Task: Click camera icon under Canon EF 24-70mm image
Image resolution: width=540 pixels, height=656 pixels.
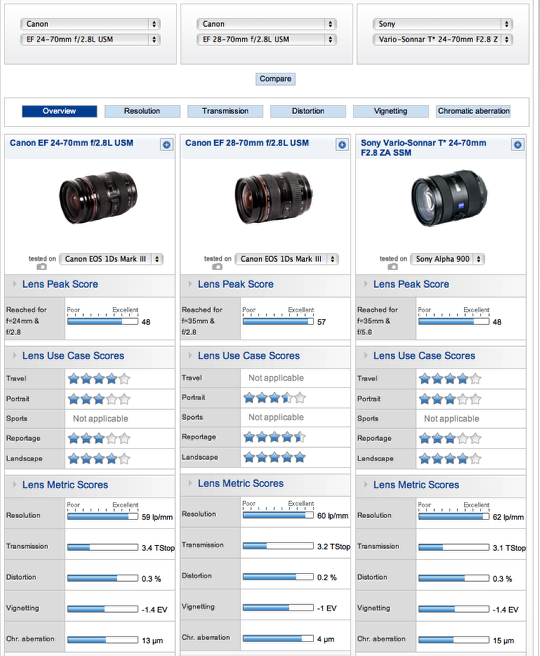Action: (x=41, y=266)
